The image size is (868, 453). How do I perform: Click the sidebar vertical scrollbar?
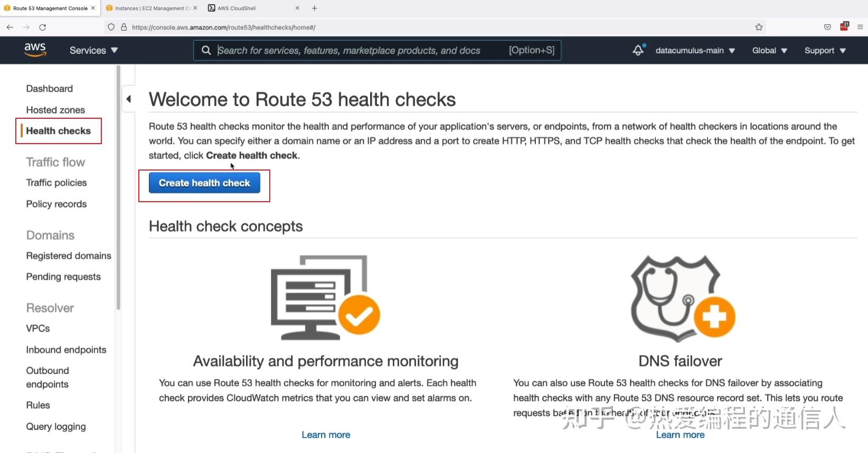pos(118,187)
